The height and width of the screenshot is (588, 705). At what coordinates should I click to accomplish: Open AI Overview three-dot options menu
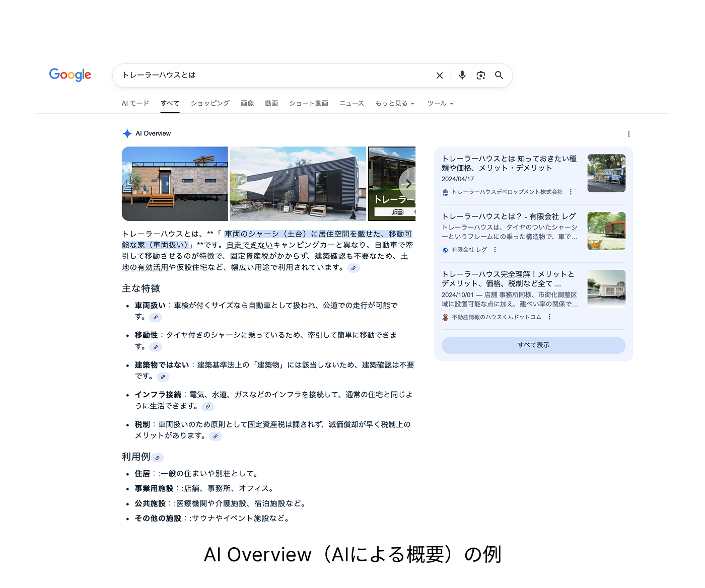point(628,134)
